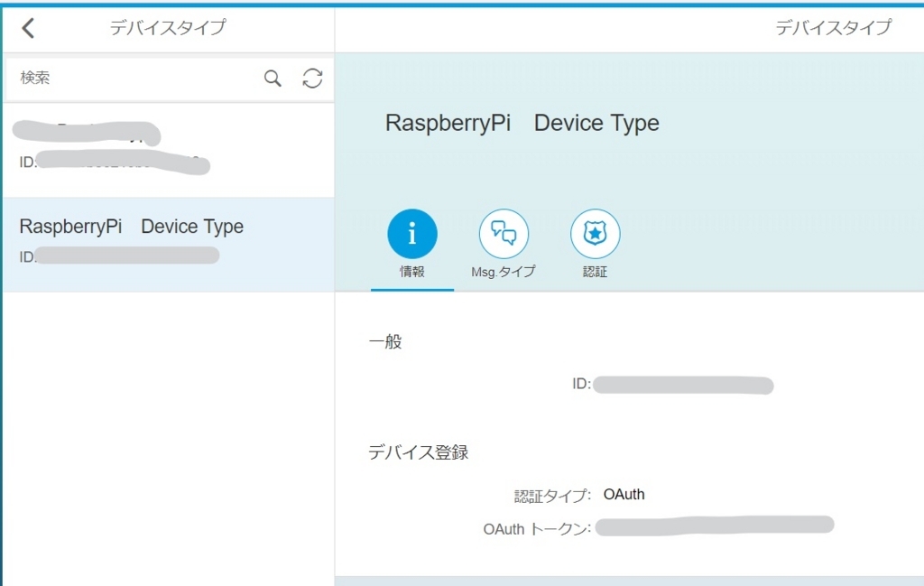Click the magnifier search icon
This screenshot has height=586, width=924.
pyautogui.click(x=273, y=78)
